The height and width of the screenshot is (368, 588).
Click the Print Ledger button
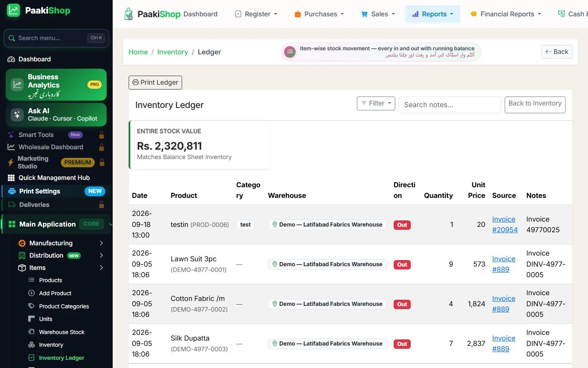[x=155, y=83]
